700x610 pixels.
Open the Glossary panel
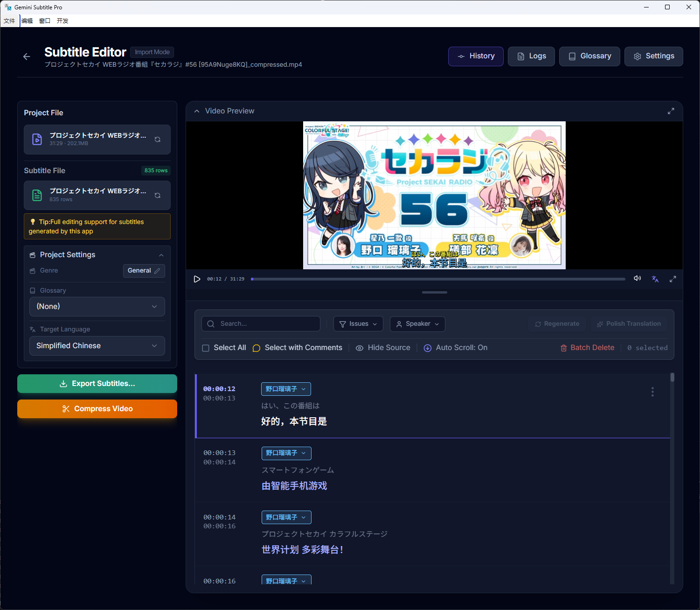589,56
